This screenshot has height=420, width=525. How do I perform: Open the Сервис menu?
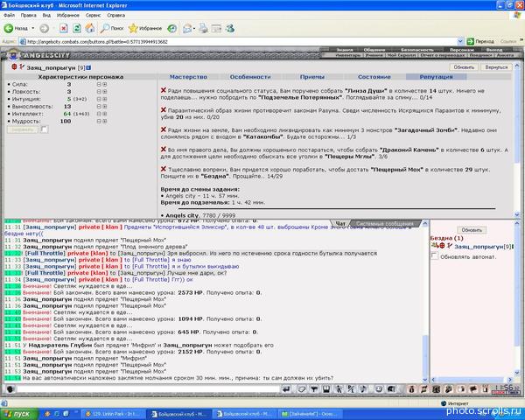point(93,16)
